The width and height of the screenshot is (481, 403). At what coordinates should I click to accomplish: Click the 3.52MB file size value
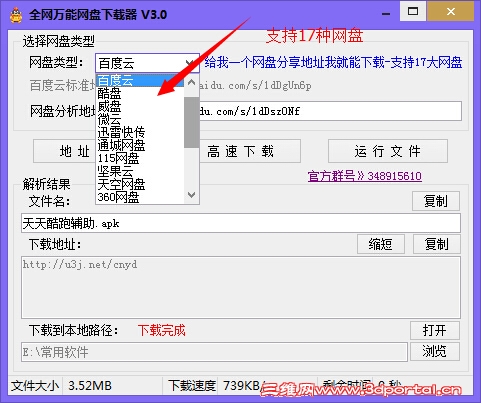click(90, 386)
